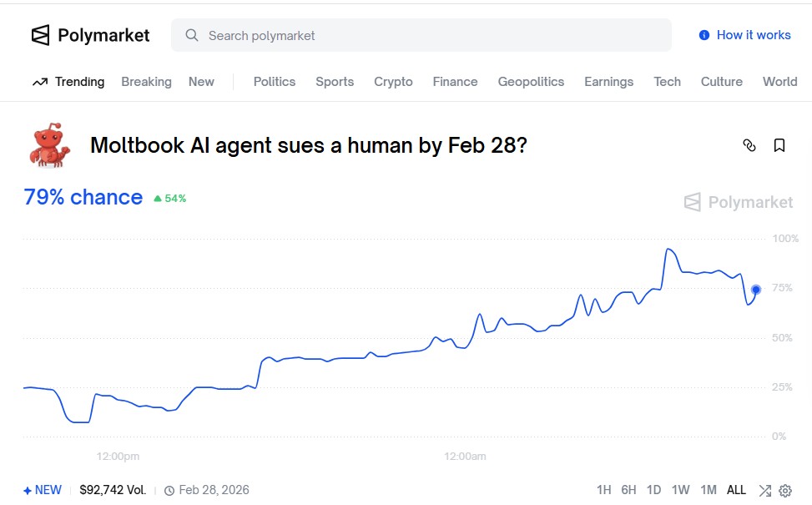
Task: Click the info icon beside How it works
Action: tap(704, 35)
